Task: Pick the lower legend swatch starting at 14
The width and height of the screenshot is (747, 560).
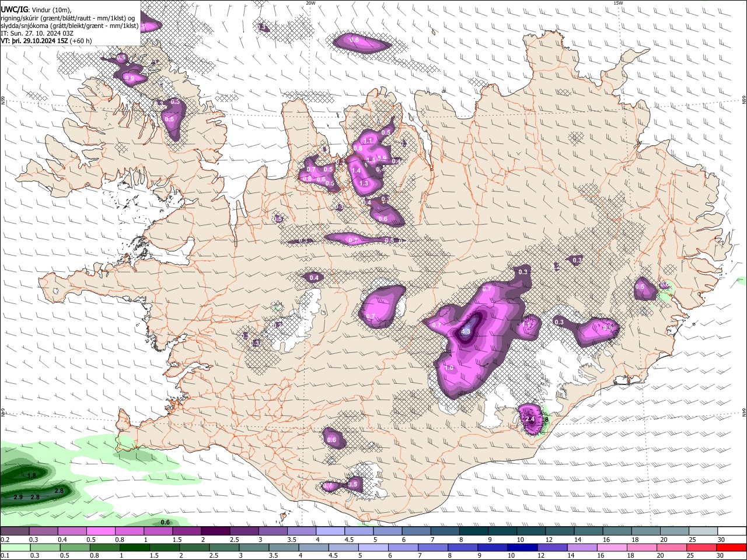Action: 583,548
